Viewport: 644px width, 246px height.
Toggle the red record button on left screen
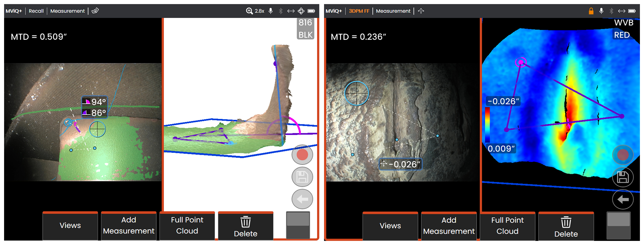click(x=302, y=155)
